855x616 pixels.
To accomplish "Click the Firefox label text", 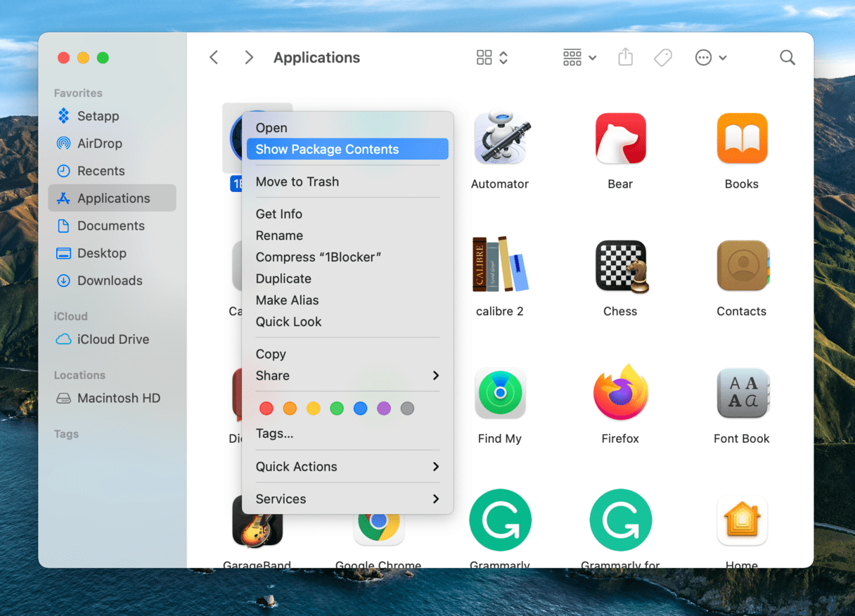I will (620, 438).
